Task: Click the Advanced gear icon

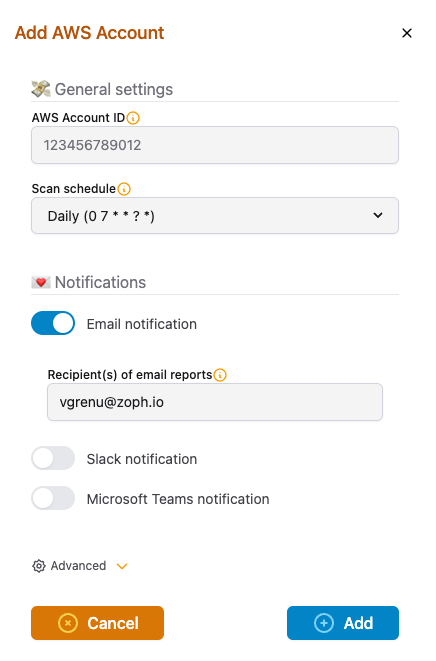Action: pyautogui.click(x=39, y=566)
